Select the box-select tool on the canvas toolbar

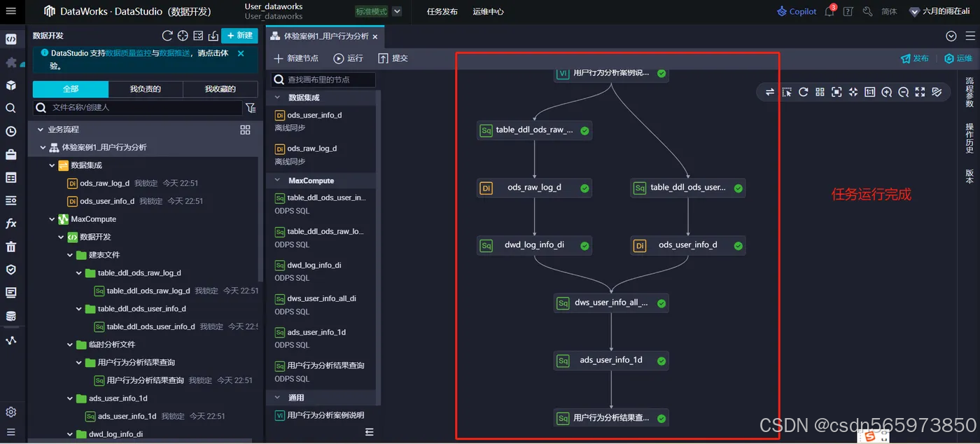pos(786,92)
